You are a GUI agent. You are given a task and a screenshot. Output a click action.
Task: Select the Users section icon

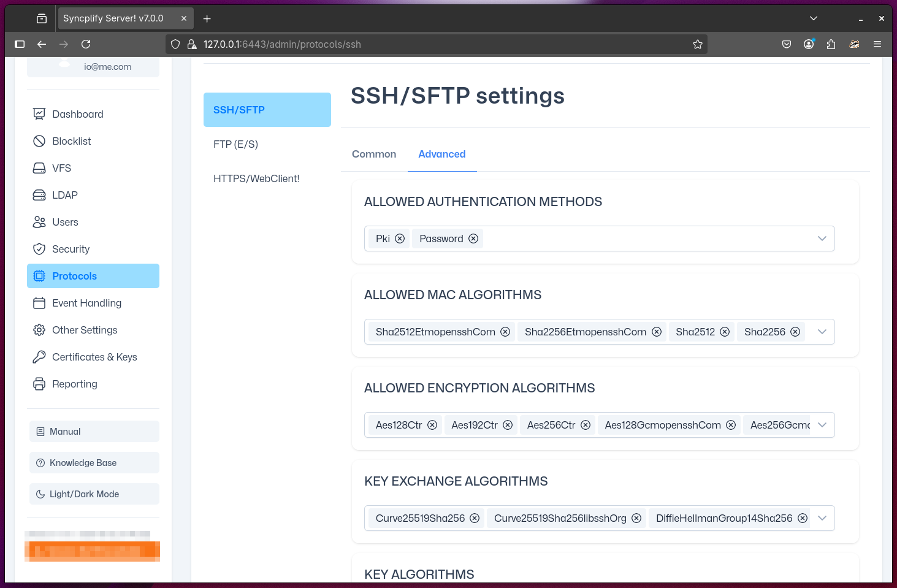(x=39, y=222)
